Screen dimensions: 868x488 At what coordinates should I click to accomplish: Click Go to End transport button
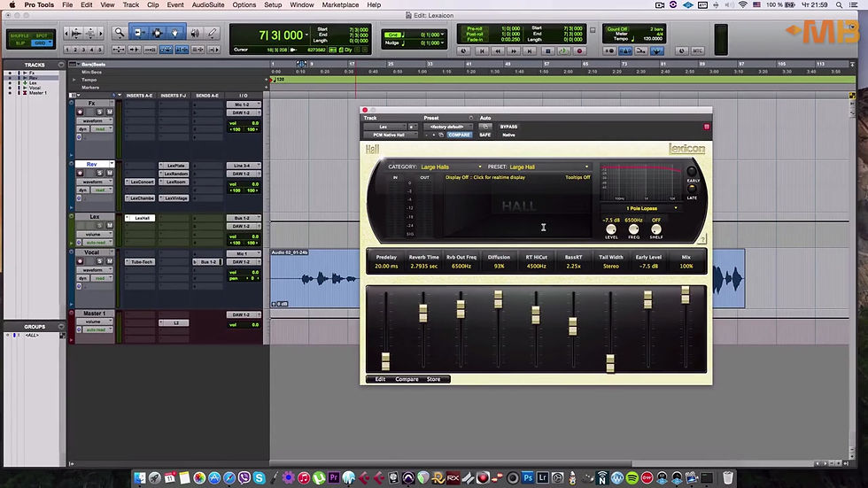[530, 50]
